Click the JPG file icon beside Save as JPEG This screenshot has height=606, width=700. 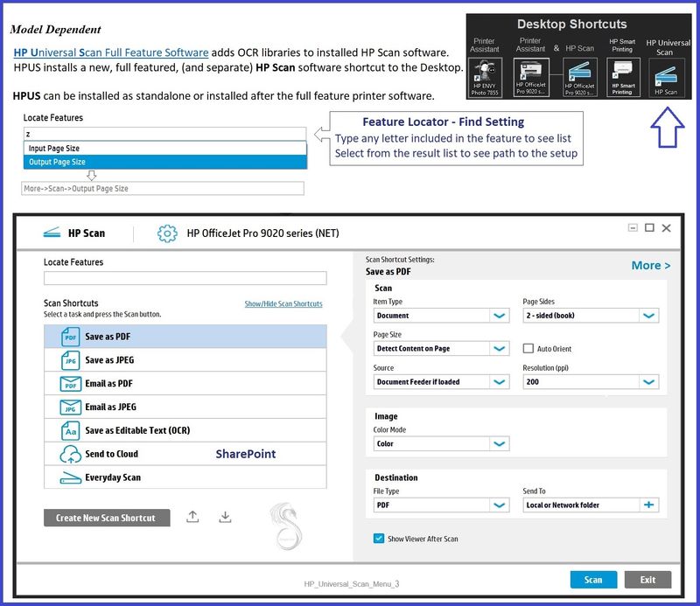[71, 360]
